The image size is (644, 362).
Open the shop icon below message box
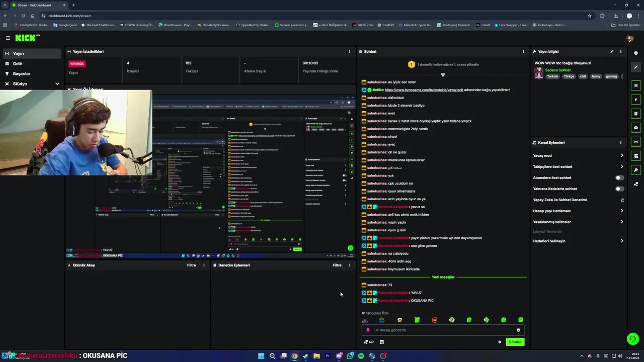click(382, 342)
